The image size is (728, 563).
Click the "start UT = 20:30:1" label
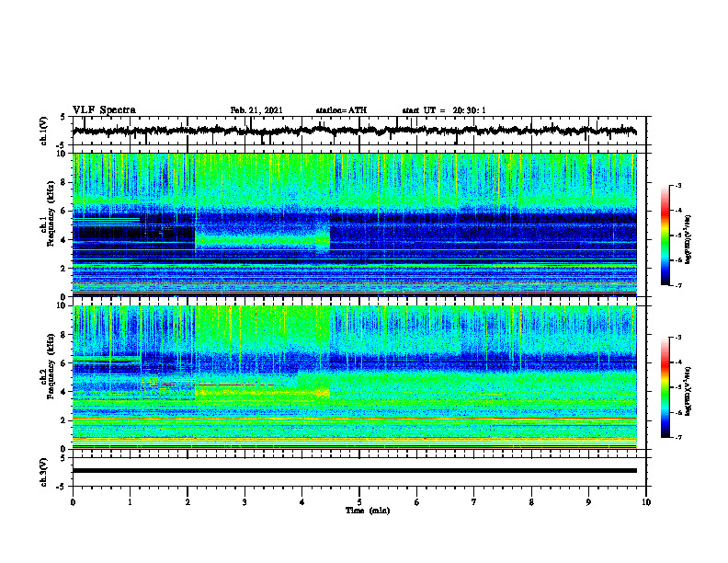point(444,110)
